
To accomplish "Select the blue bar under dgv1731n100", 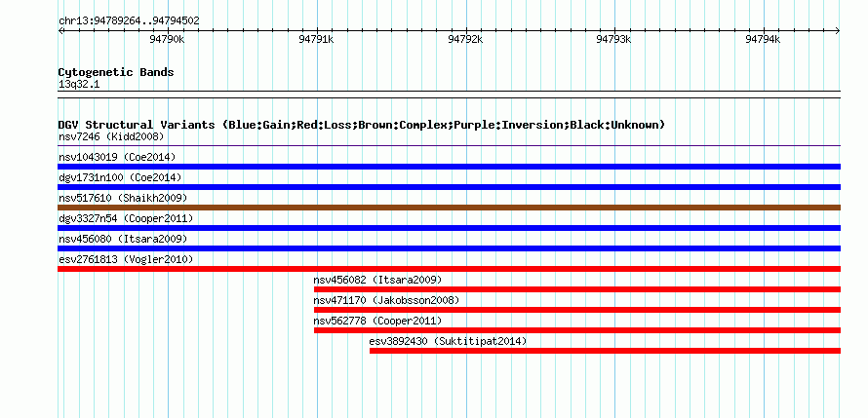I will [449, 187].
